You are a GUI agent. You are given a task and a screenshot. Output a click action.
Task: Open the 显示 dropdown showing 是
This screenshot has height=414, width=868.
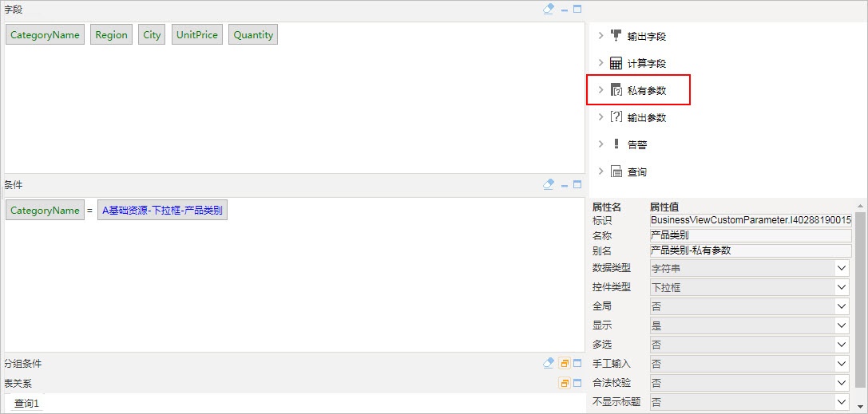tap(750, 325)
